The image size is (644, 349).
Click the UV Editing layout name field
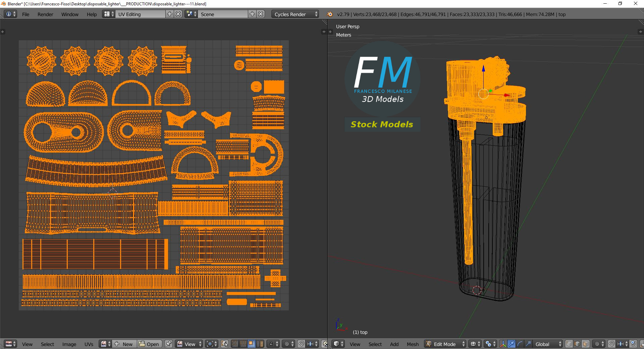pyautogui.click(x=140, y=14)
